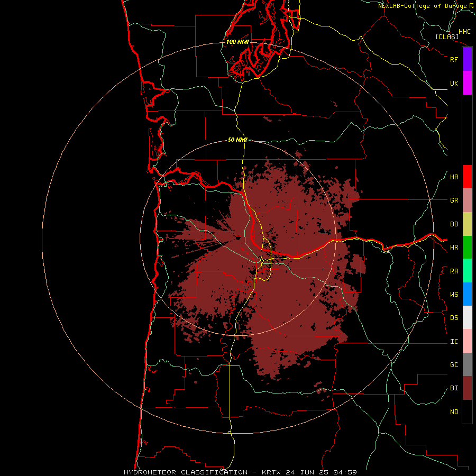Screen dimensions: 476x476
Task: Click the HR green legend swatch
Action: 467,248
